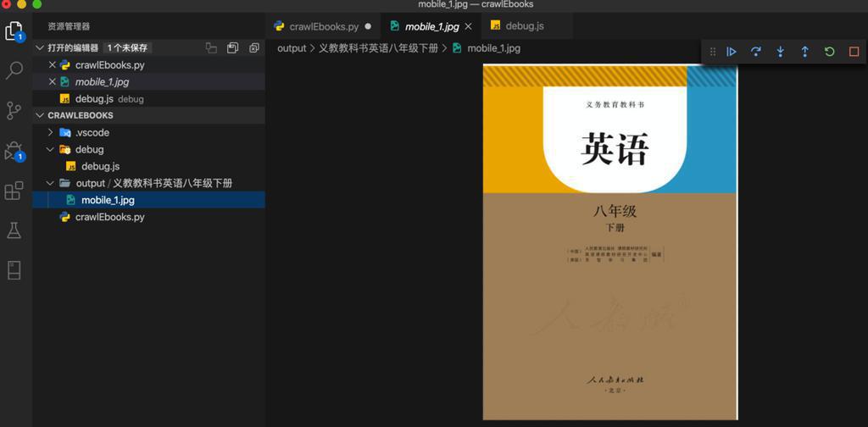Select crawlEbooks.py in open editors
868x427 pixels.
(x=148, y=64)
